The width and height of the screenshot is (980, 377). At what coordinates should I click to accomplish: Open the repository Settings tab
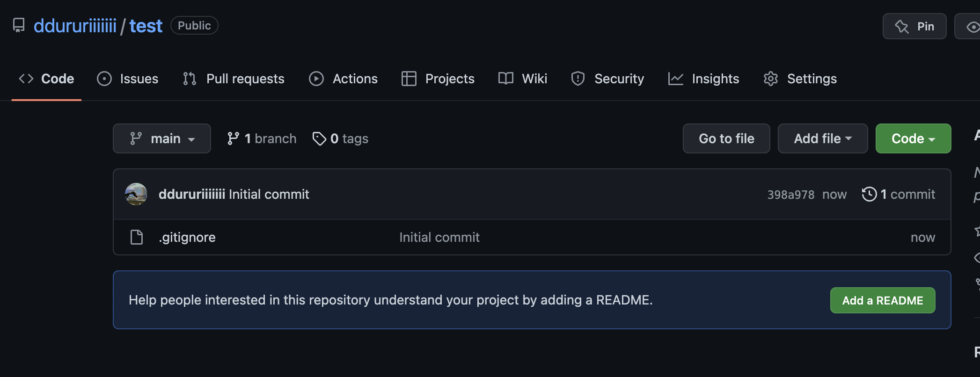tap(800, 79)
